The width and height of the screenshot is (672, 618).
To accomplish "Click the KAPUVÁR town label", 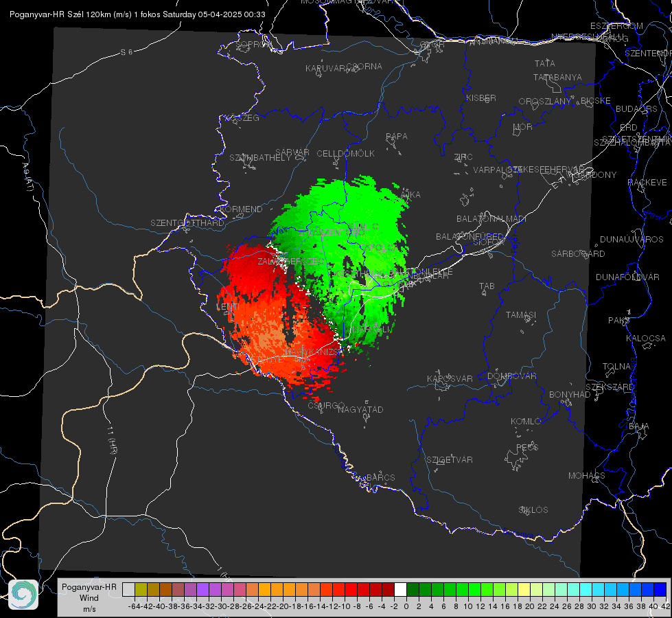I will (x=325, y=69).
